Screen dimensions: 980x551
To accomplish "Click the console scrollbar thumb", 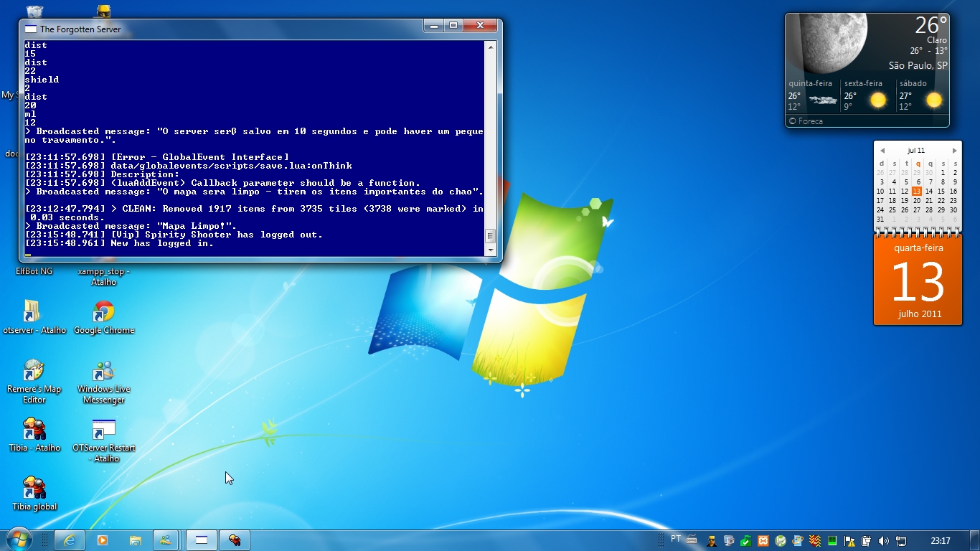I will pos(491,236).
